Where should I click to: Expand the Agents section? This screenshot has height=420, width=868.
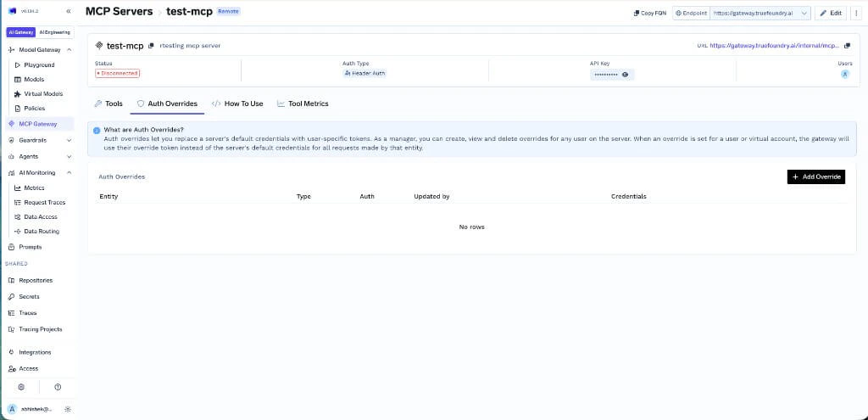(x=70, y=156)
